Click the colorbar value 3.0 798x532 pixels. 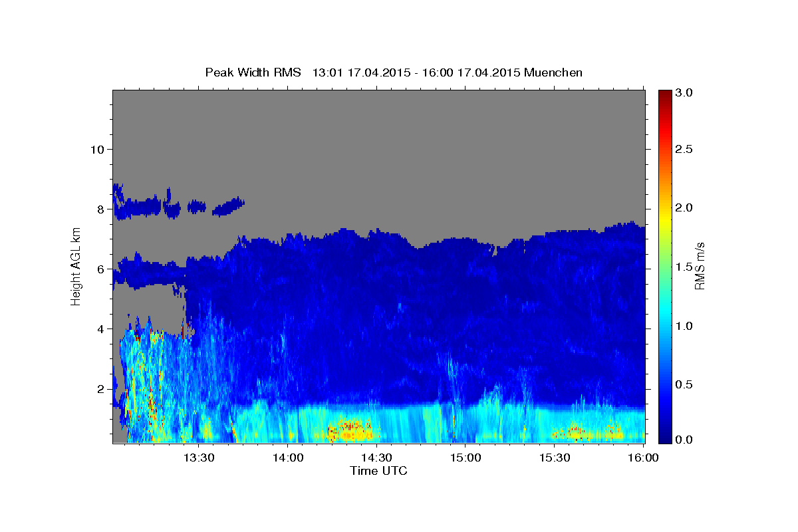pyautogui.click(x=684, y=92)
